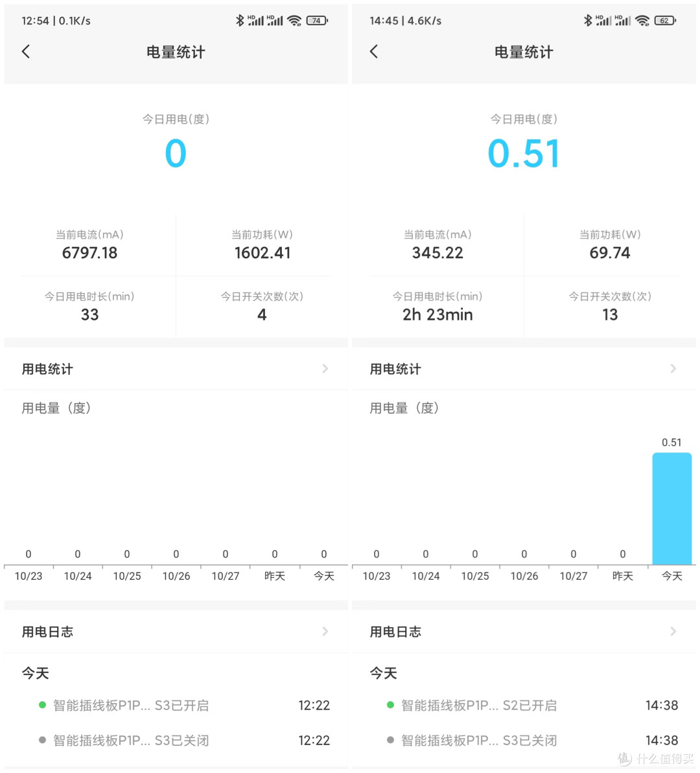Select current value 345.22 mA
The image size is (700, 773).
click(437, 253)
